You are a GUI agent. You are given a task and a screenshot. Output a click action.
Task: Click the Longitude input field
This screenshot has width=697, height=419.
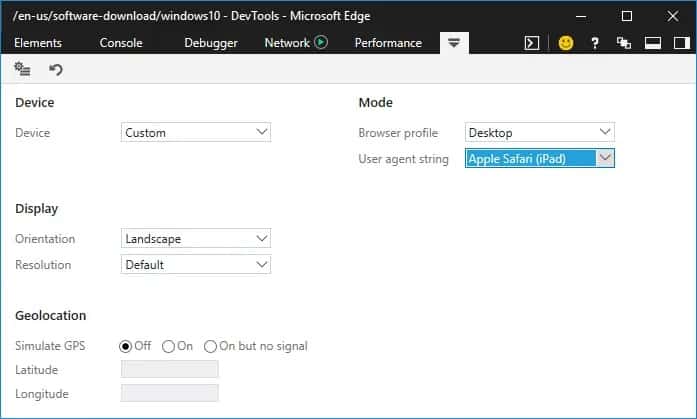tap(169, 393)
